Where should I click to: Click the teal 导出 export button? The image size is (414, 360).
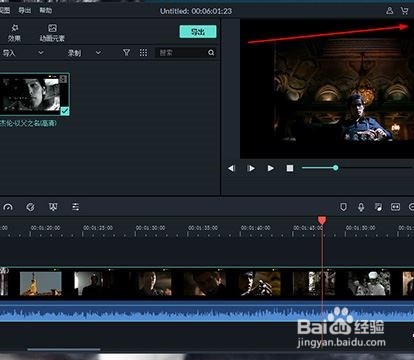(x=198, y=32)
